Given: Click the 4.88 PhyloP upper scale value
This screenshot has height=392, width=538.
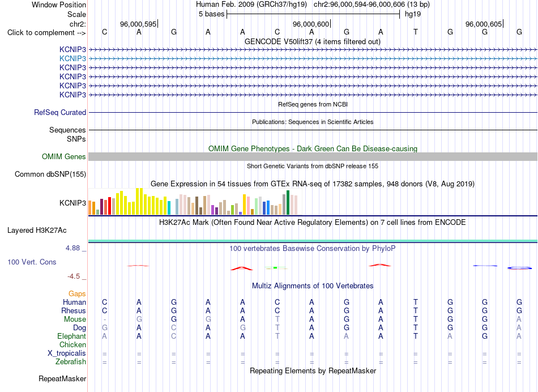Looking at the screenshot, I should coord(72,248).
